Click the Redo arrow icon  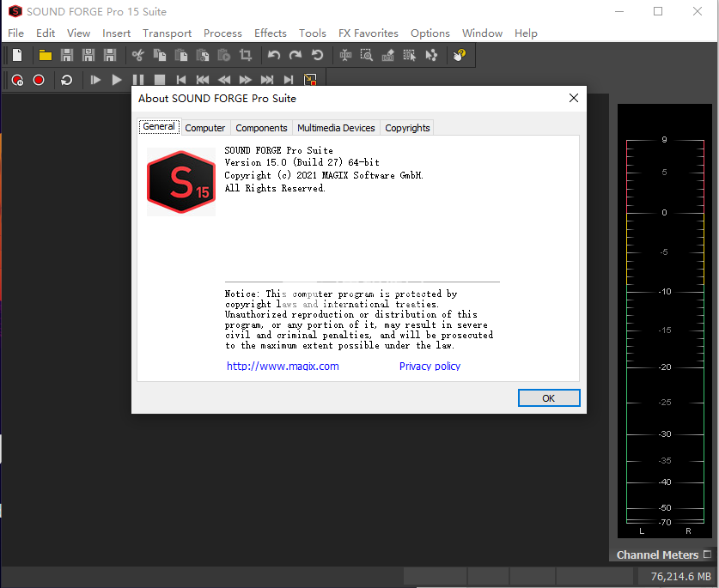pyautogui.click(x=296, y=55)
